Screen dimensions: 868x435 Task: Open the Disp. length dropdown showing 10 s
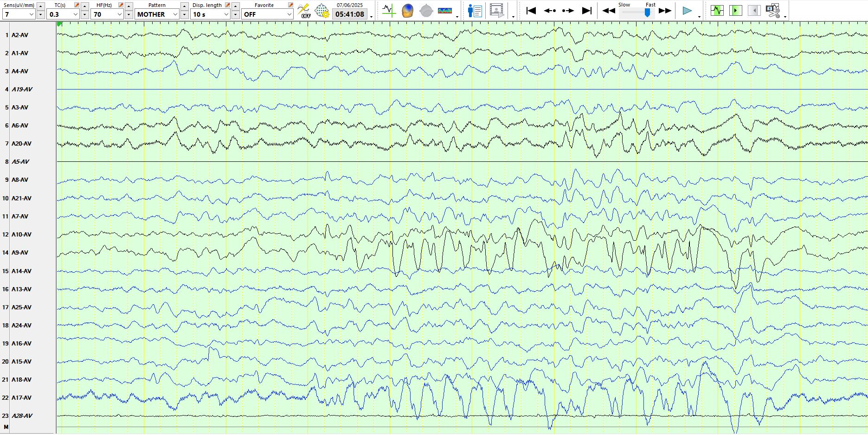(210, 14)
